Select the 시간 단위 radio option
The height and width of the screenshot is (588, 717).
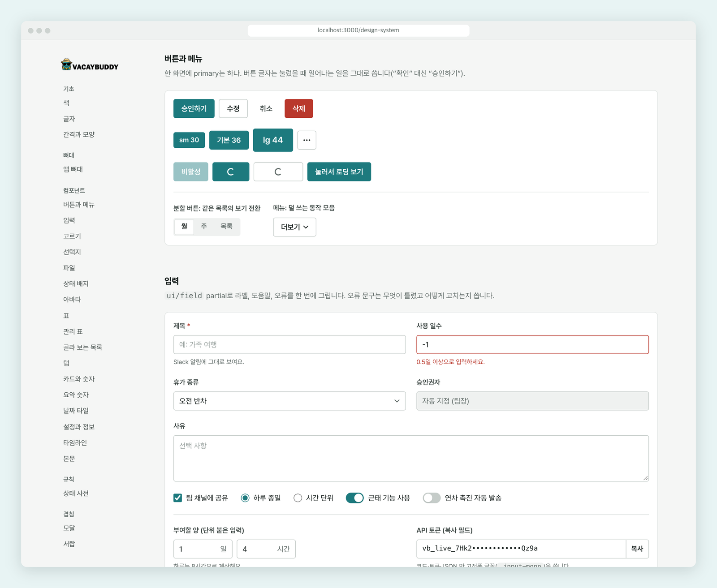pos(298,498)
